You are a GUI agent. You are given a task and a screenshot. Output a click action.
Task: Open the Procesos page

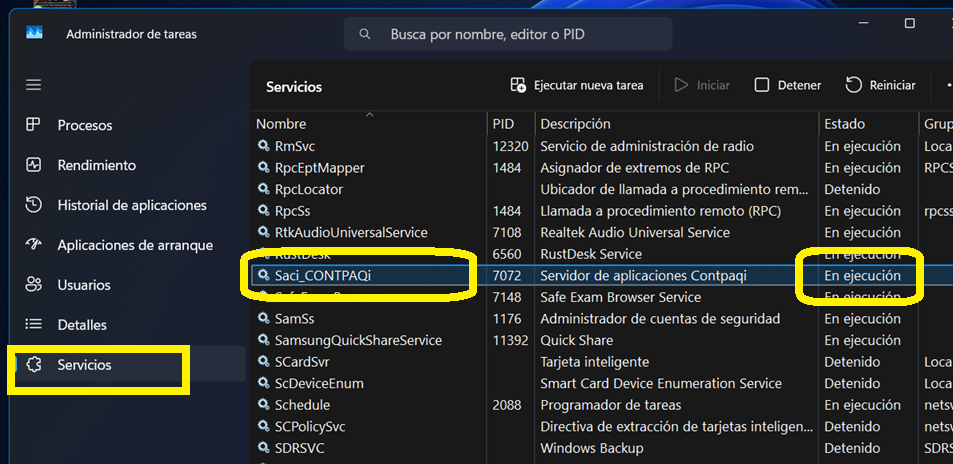coord(85,125)
